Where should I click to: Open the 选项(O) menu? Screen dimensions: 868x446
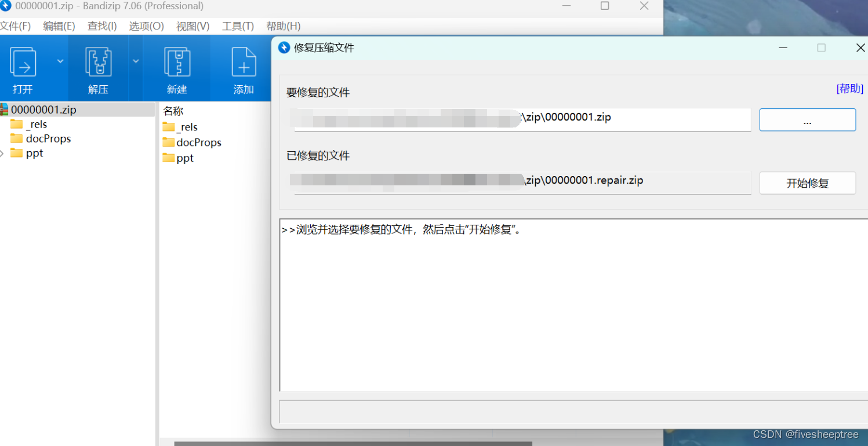click(x=146, y=26)
